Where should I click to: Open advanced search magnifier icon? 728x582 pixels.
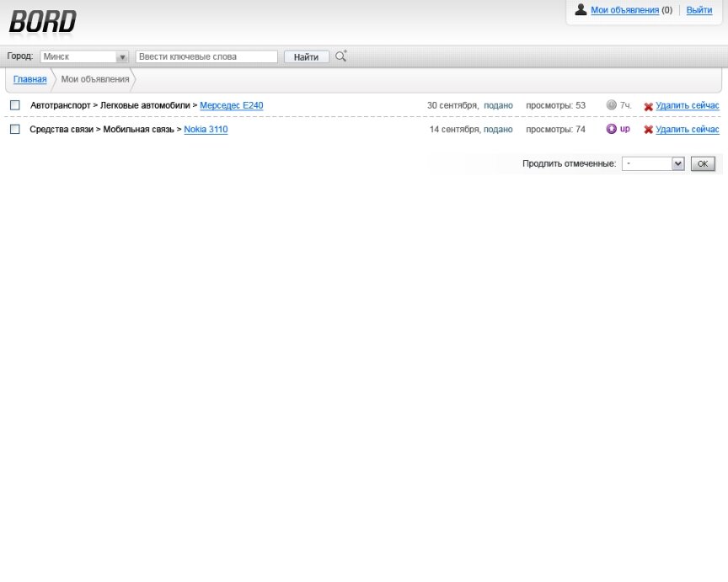[341, 56]
